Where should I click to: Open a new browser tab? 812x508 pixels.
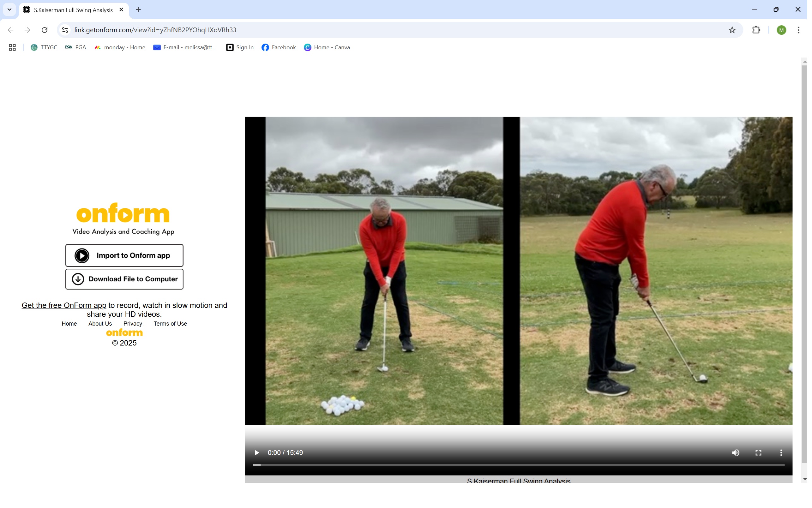click(138, 10)
